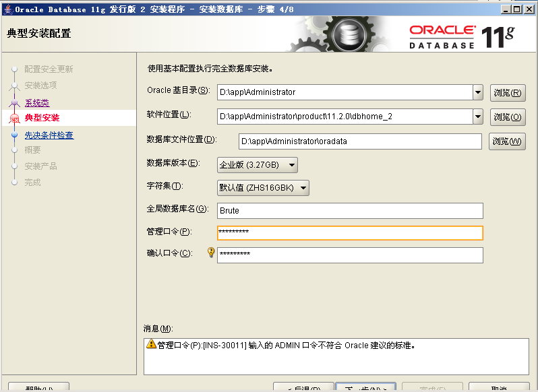The width and height of the screenshot is (538, 392).
Task: Go to the 先决条件检查 step link
Action: (49, 135)
